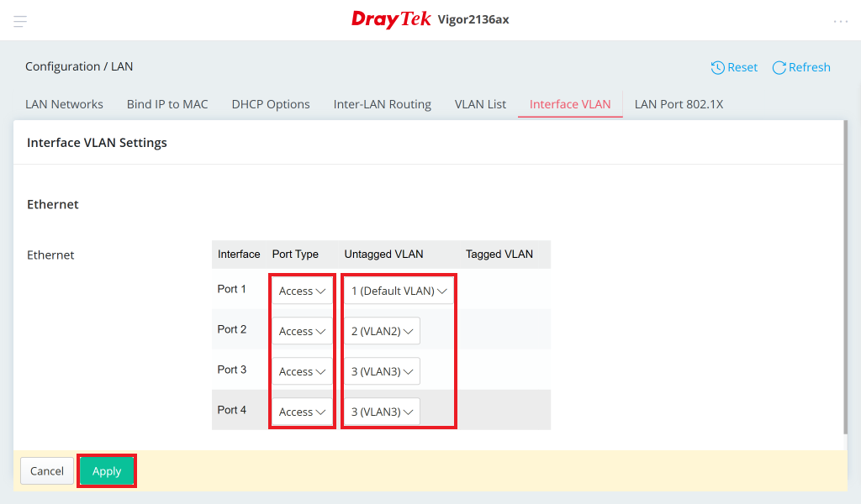Go to the VLAN List tab

coord(480,104)
